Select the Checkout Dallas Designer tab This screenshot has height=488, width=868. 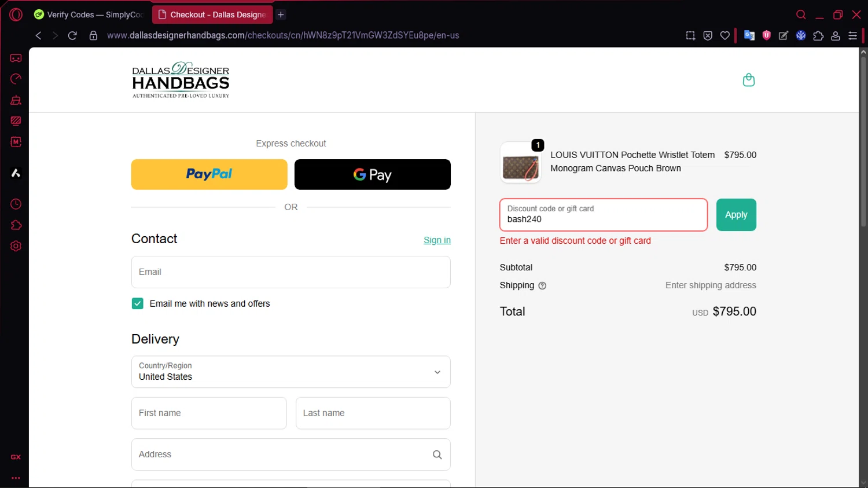click(212, 14)
